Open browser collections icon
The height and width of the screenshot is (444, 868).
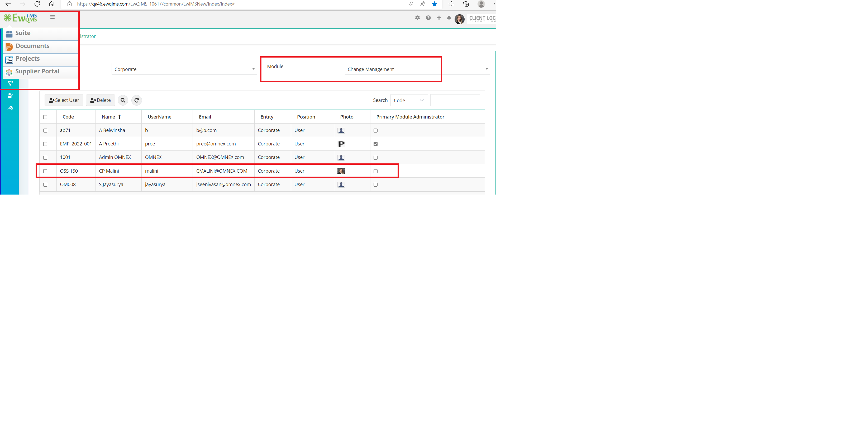click(x=466, y=4)
